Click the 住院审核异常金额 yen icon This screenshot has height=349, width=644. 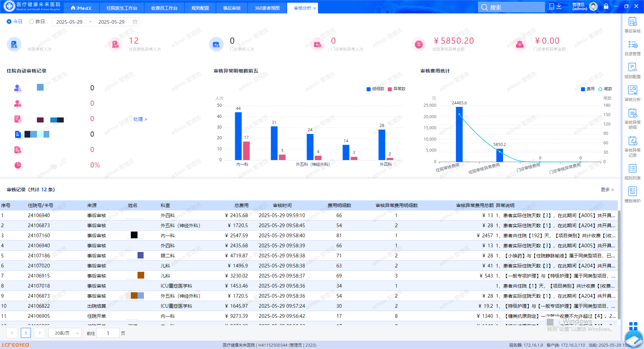pos(419,44)
